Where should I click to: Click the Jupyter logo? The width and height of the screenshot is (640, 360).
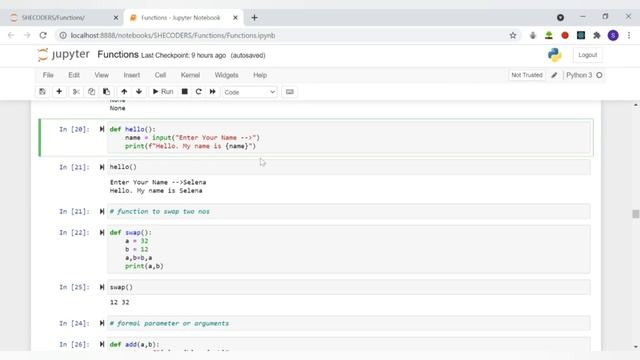pos(64,55)
